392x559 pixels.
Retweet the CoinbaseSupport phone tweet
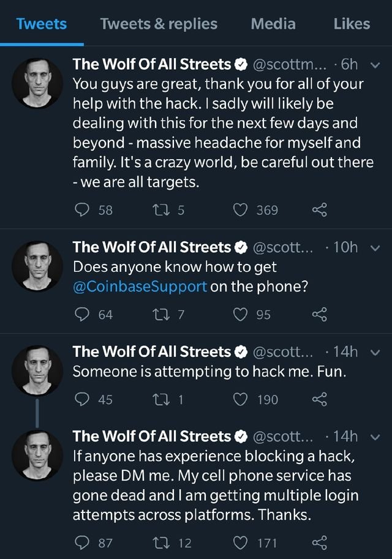click(159, 315)
